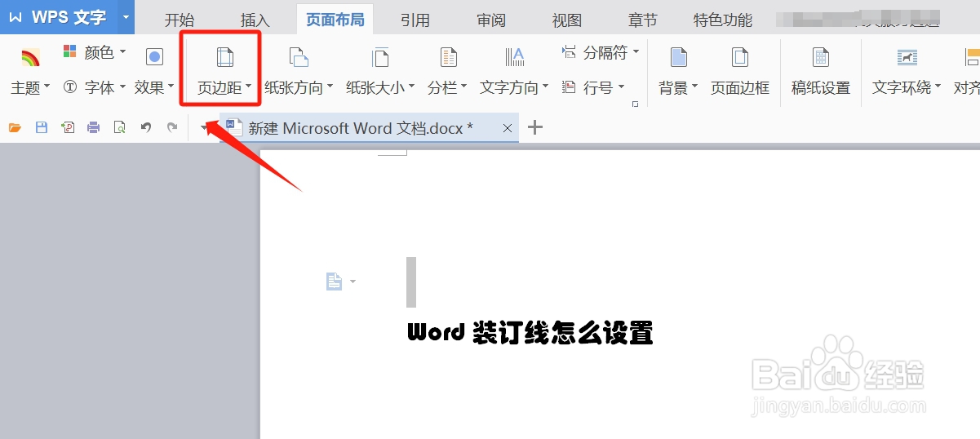Switch to the 审阅 tab
980x439 pixels.
tap(492, 20)
